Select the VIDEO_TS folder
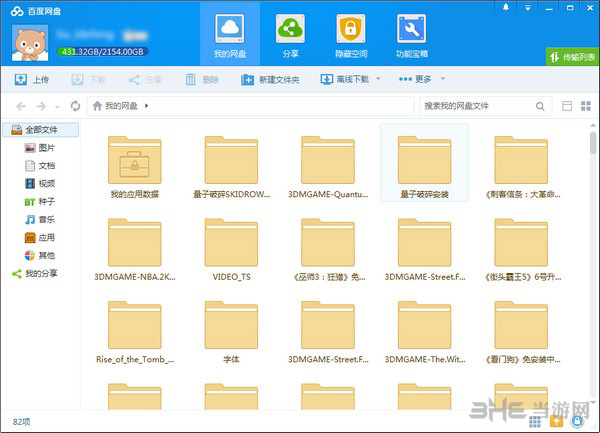 232,250
